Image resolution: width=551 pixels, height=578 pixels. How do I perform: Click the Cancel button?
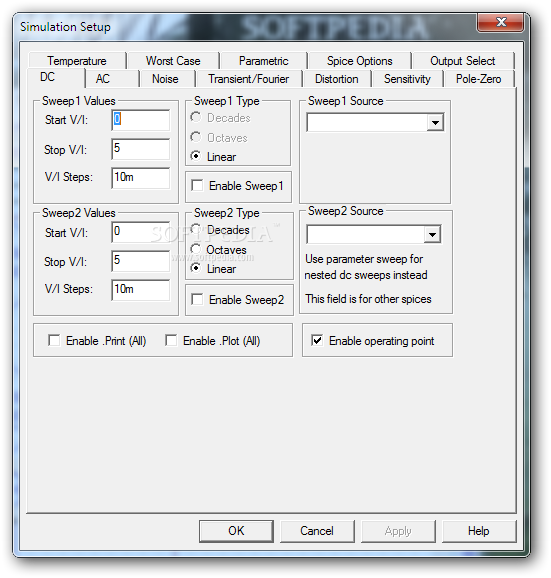pos(317,531)
